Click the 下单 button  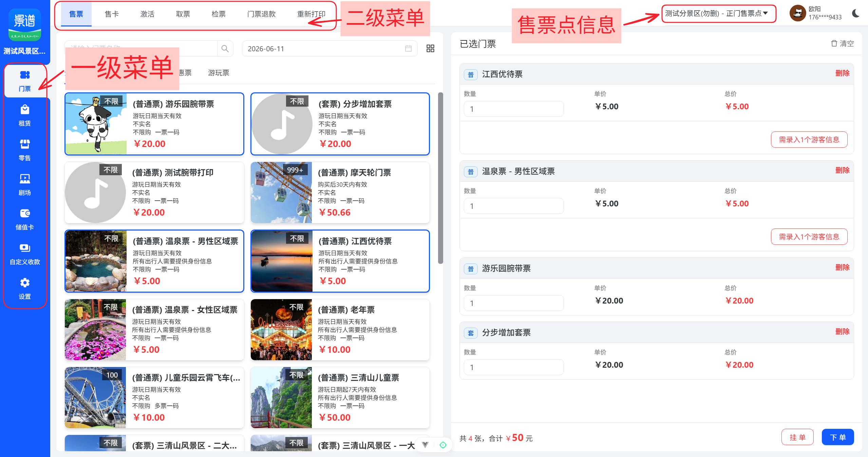coord(838,437)
